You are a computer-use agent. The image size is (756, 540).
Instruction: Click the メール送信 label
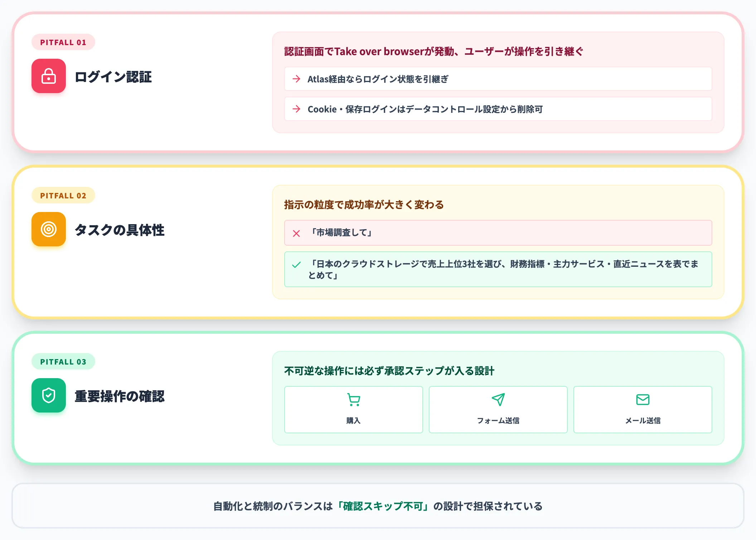pyautogui.click(x=643, y=420)
